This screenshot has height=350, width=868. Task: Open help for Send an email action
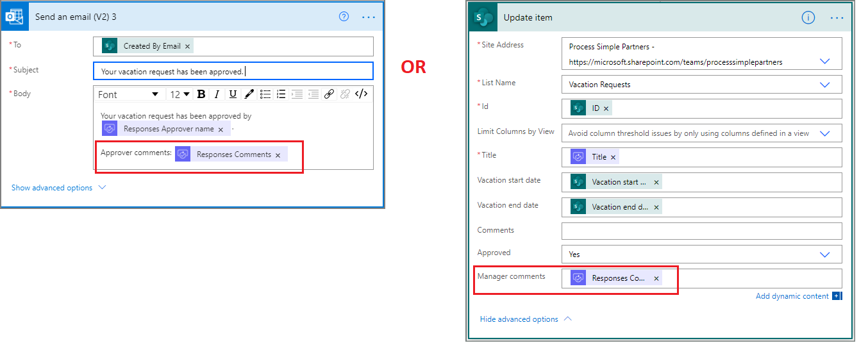[x=344, y=17]
